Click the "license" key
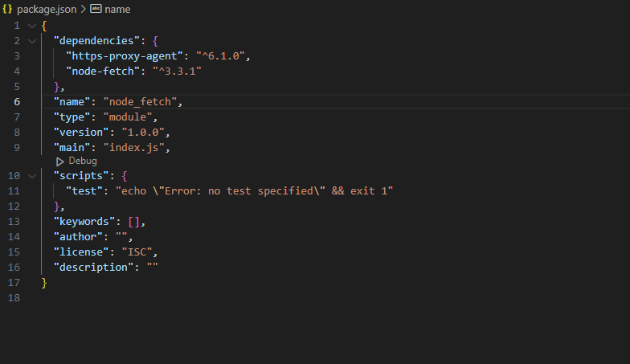The height and width of the screenshot is (364, 630). 81,252
